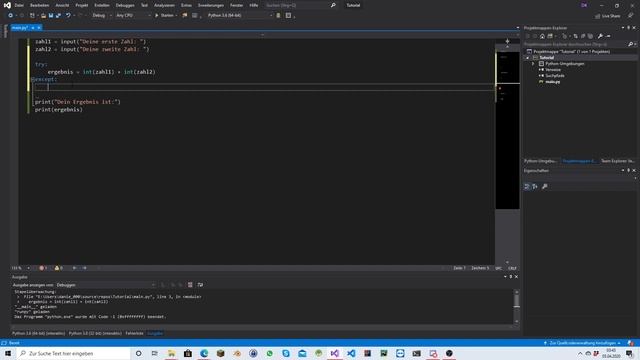The width and height of the screenshot is (640, 360).
Task: Click the error count indicator in editor status
Action: [x=43, y=268]
